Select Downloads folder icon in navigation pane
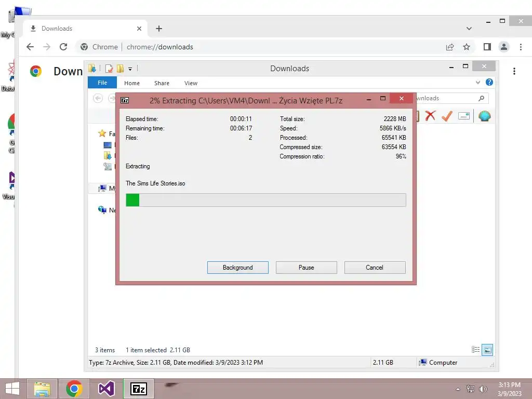Screen dimensions: 532x399 point(108,155)
